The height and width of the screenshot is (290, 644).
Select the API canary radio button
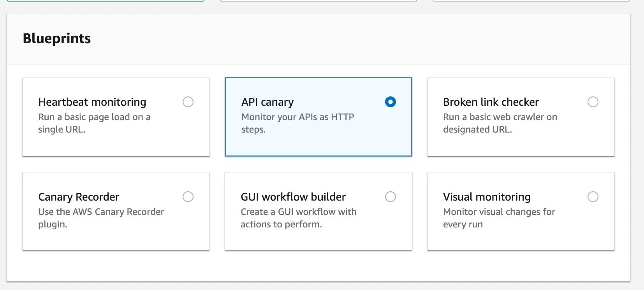[x=390, y=102]
